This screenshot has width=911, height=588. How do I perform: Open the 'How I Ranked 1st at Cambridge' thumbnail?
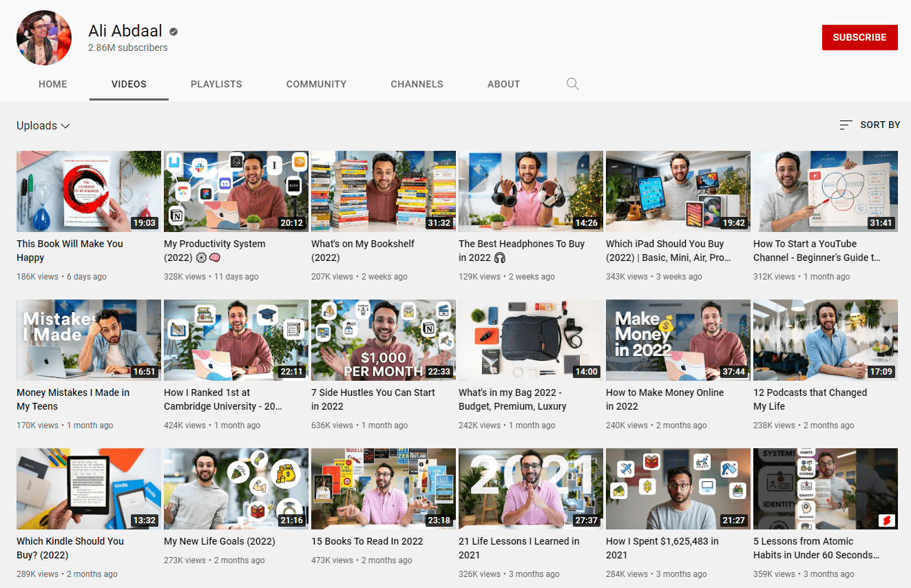236,340
